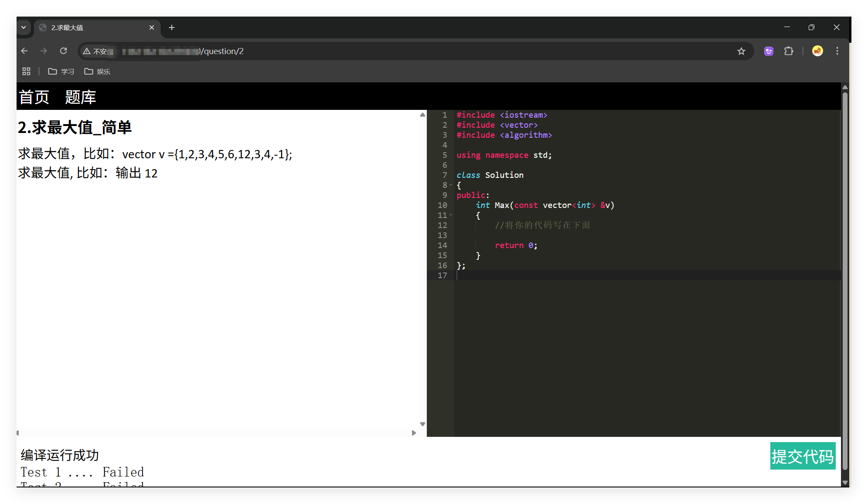Viewport: 868px width, 504px height.
Task: Collapse the code fold at line 8
Action: (x=451, y=185)
